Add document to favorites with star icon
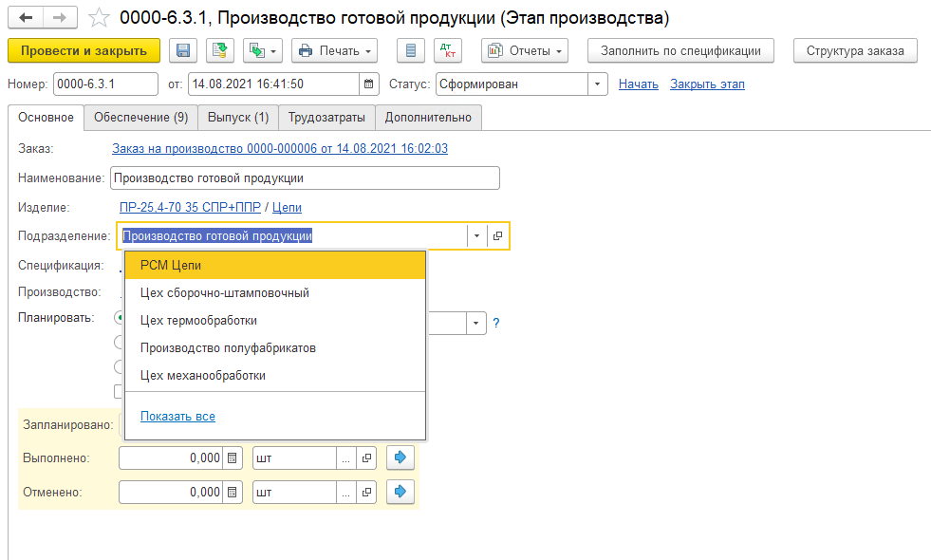Viewport: 931px width, 560px height. [x=99, y=18]
